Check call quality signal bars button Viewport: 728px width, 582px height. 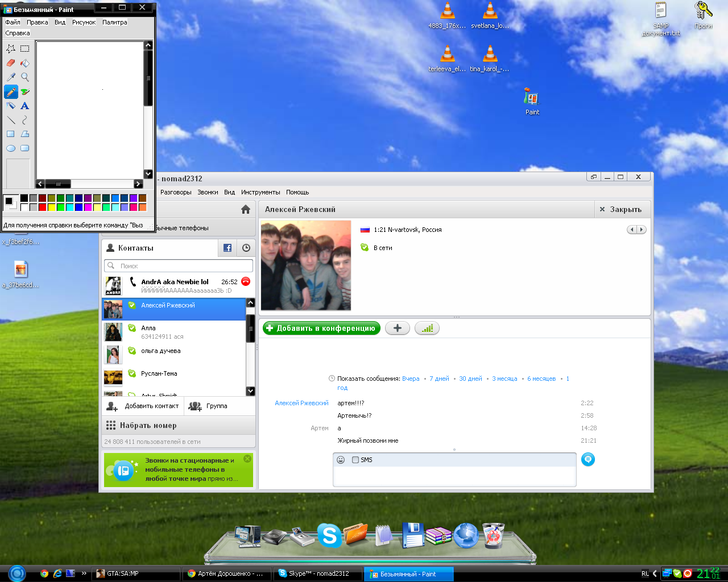coord(427,328)
